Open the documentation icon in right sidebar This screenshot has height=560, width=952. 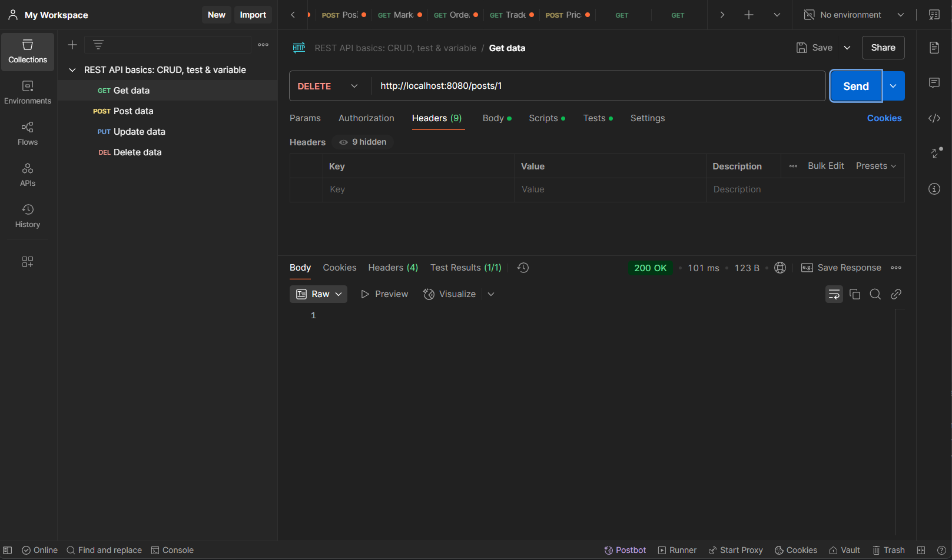934,48
